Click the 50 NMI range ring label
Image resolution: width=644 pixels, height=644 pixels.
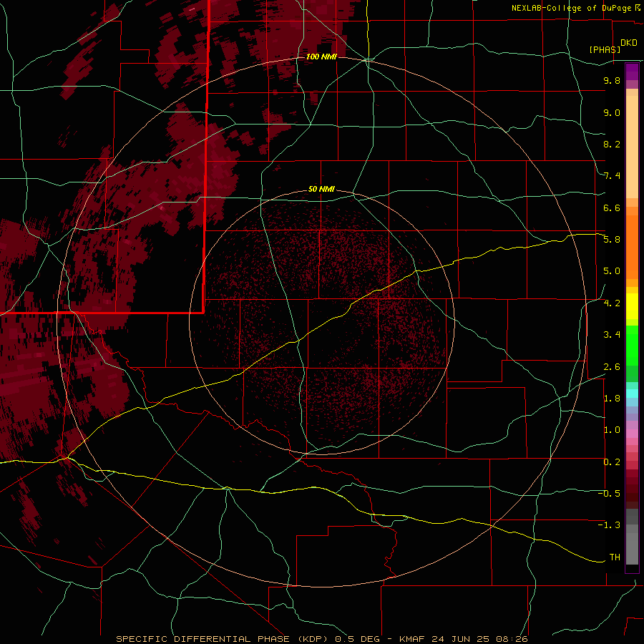tap(321, 189)
